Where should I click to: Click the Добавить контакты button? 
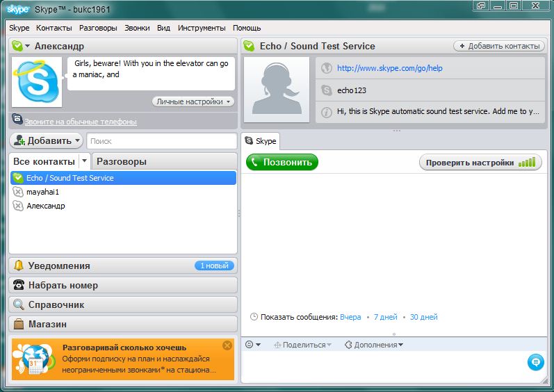pos(499,47)
